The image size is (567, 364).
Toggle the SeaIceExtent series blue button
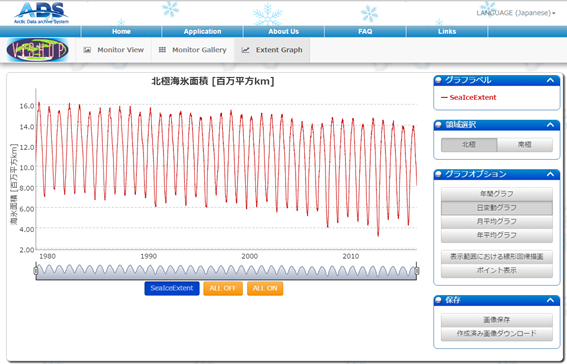(x=172, y=288)
